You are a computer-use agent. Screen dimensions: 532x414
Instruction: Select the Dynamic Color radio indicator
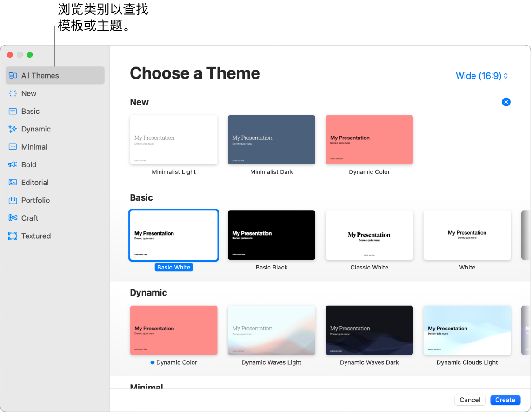152,362
